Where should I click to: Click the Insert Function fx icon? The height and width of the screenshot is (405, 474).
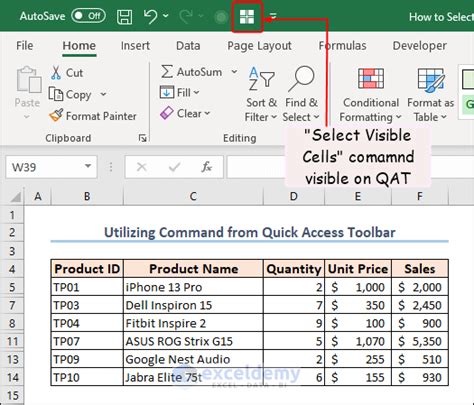coord(206,167)
